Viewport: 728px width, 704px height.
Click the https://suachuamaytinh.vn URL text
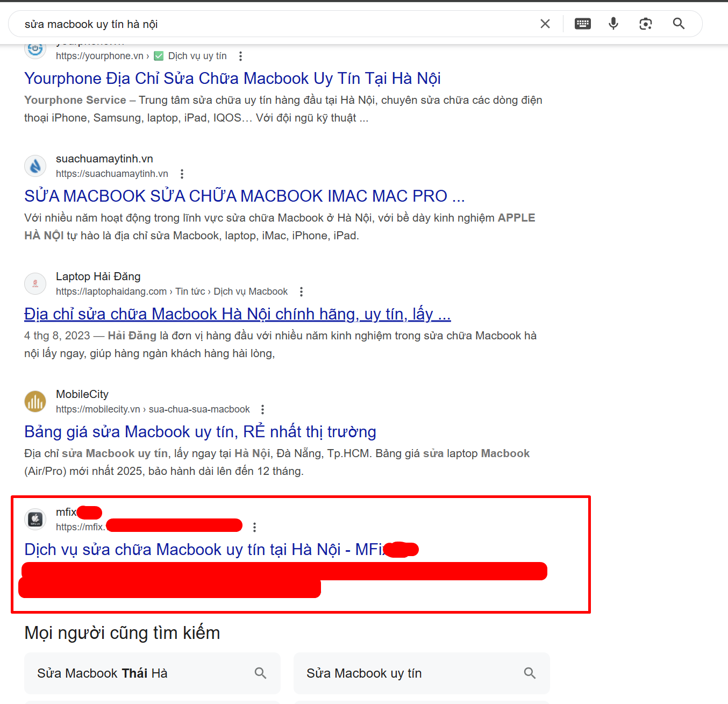[x=112, y=174]
